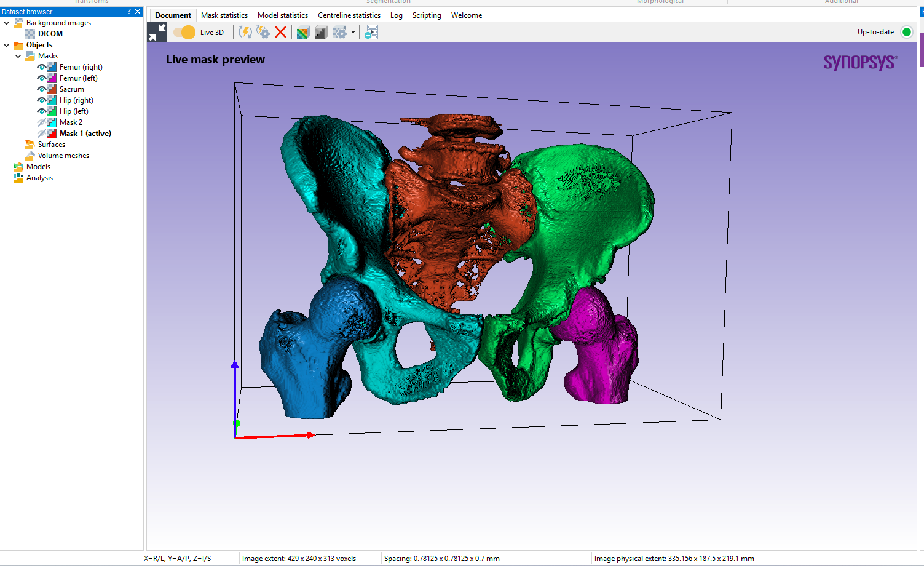Select the Hip (left) mask in tree
Image resolution: width=924 pixels, height=566 pixels.
pos(76,111)
